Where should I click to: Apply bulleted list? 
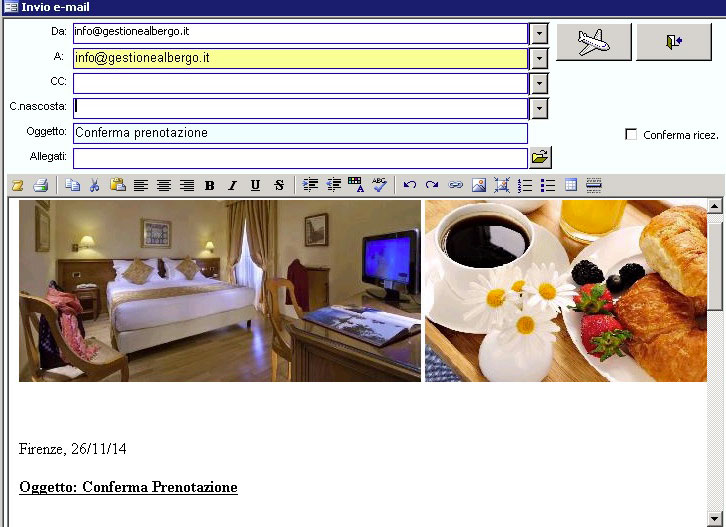[548, 185]
